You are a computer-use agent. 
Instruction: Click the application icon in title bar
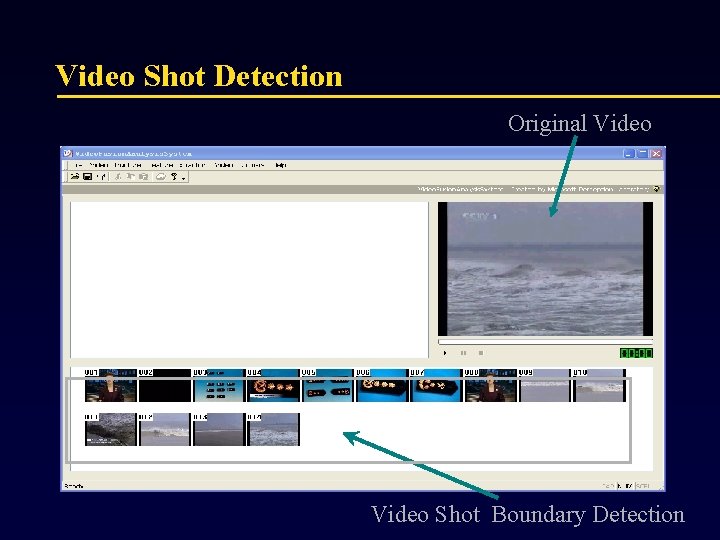[x=68, y=153]
